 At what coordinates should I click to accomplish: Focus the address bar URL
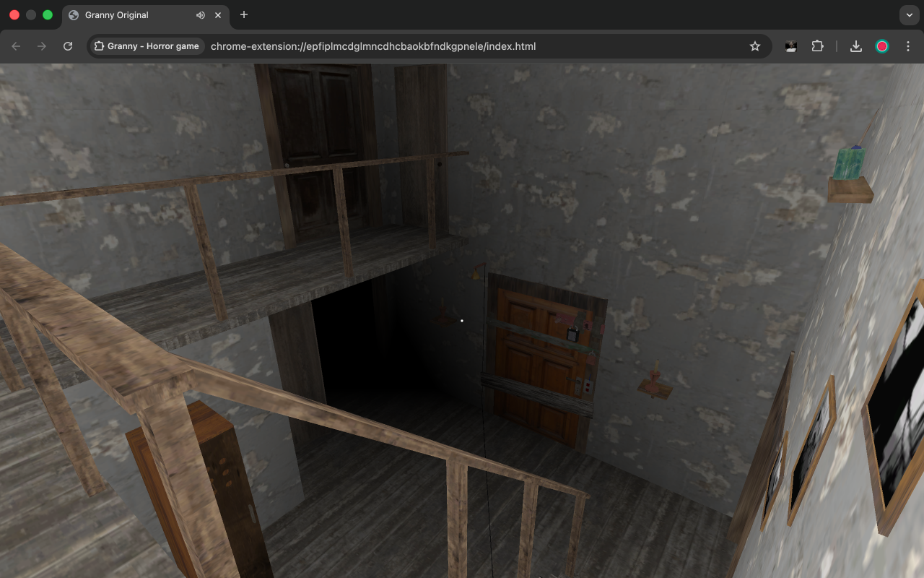click(x=373, y=46)
